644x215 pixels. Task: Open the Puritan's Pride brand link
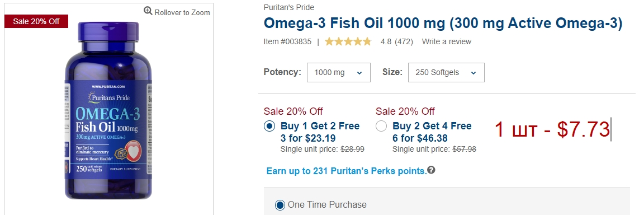[288, 7]
